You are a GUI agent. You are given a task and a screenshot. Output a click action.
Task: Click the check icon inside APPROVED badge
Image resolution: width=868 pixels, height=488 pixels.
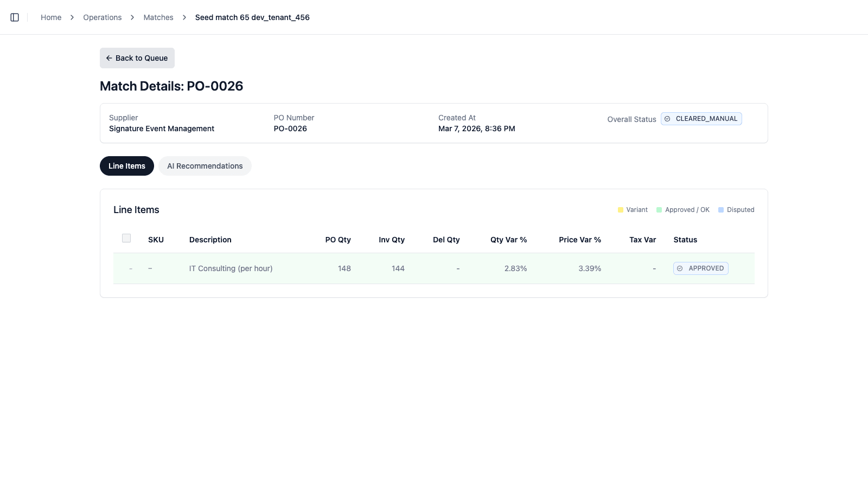680,268
